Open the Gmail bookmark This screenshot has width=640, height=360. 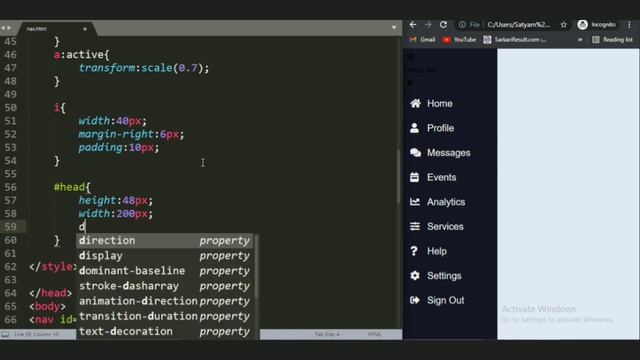pos(422,40)
